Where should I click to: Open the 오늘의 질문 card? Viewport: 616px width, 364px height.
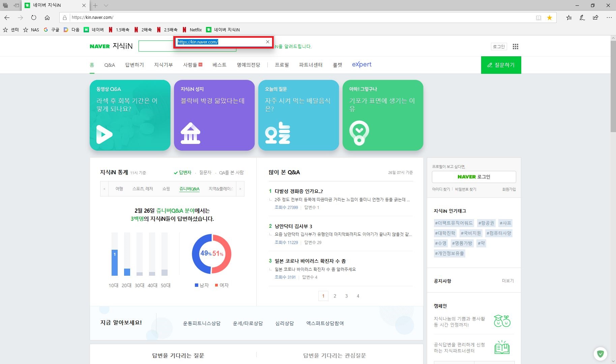299,115
